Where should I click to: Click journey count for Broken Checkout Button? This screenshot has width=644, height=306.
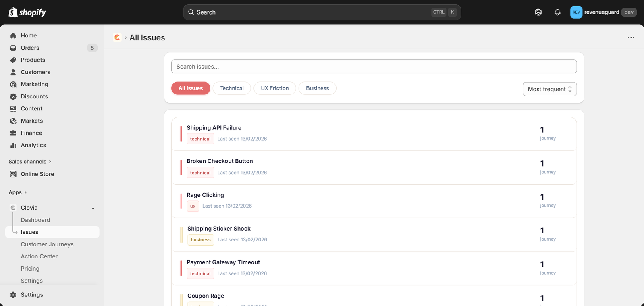(x=548, y=167)
